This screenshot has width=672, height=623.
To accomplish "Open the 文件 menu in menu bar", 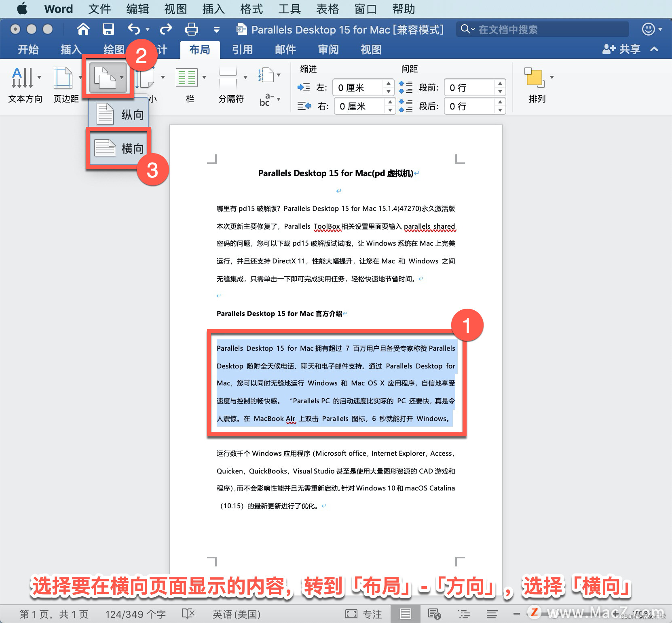I will point(99,9).
